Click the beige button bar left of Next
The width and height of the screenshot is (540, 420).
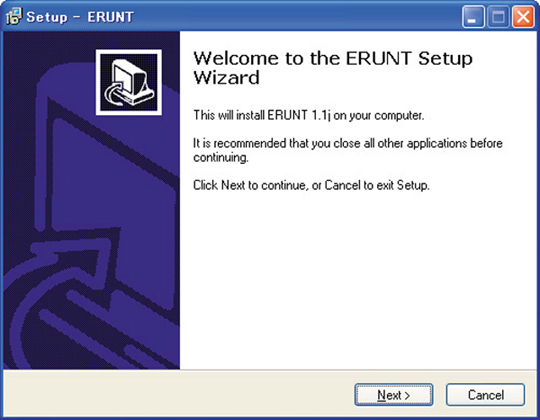(x=179, y=394)
